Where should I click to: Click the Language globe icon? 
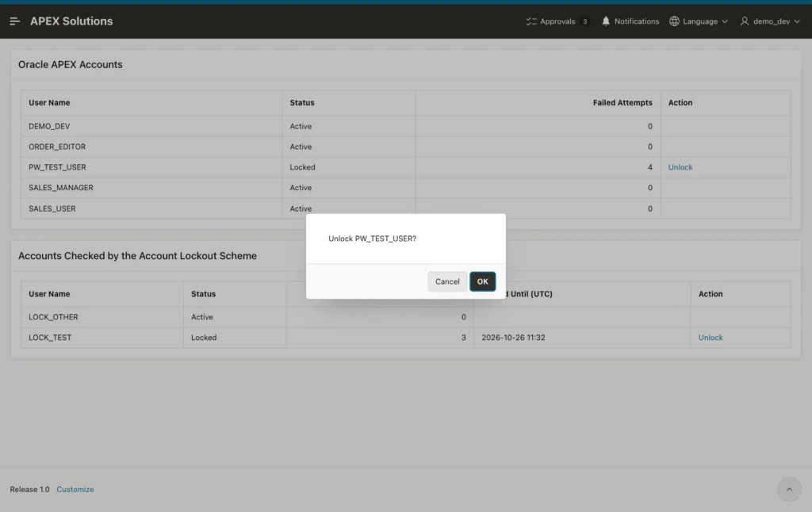point(674,21)
